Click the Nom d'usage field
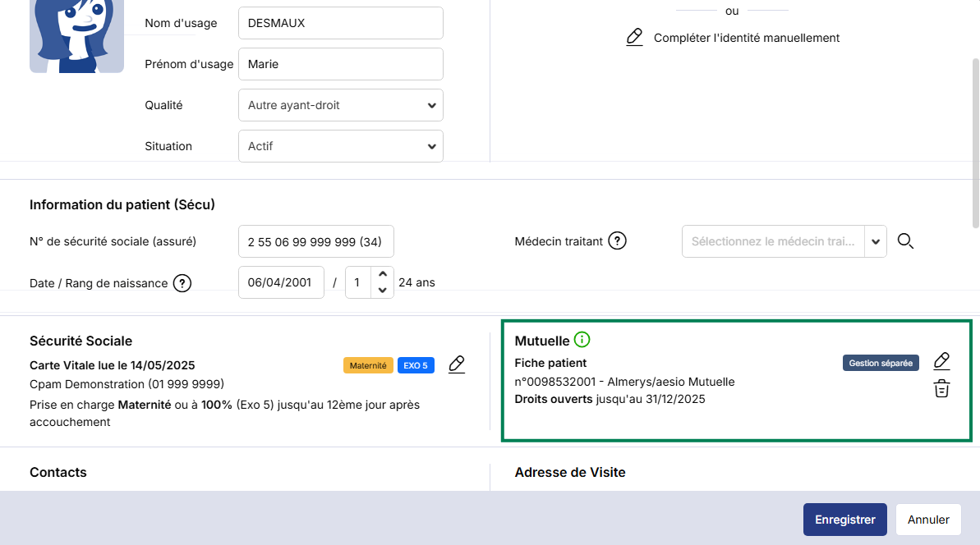 (340, 23)
